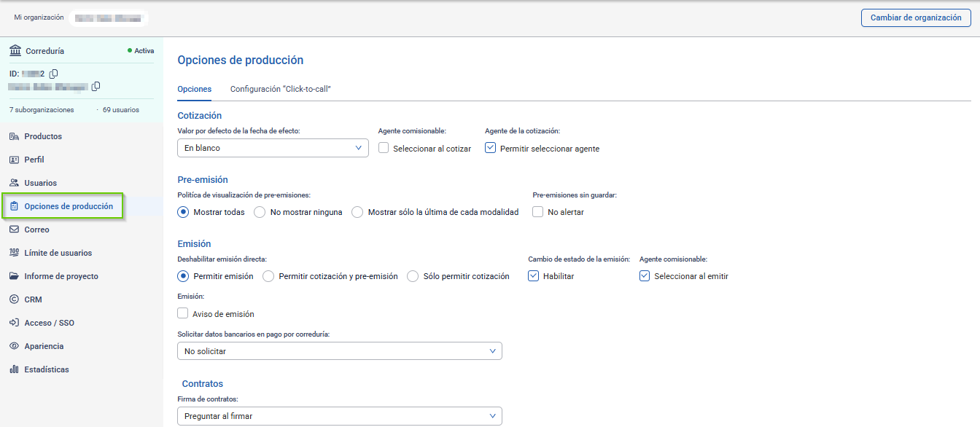Viewport: 980px width, 427px height.
Task: Uncheck Seleccionar al emitir checkbox
Action: [645, 276]
